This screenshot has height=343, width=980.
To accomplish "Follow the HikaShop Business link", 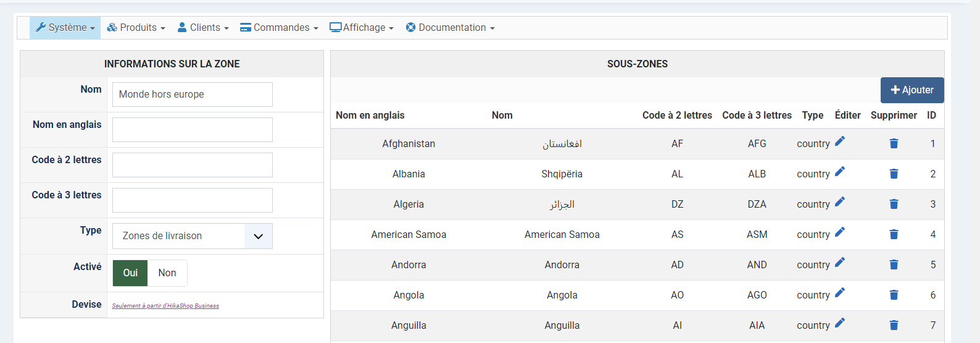I will (165, 306).
